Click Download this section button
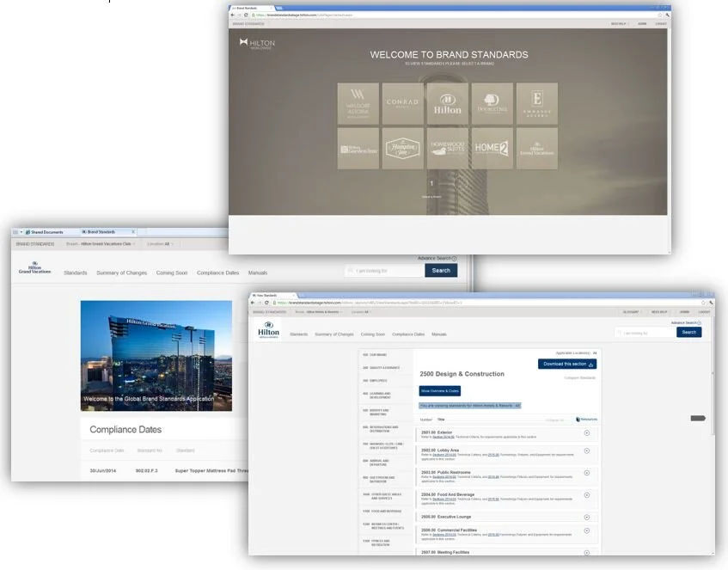This screenshot has width=728, height=570. coord(567,365)
